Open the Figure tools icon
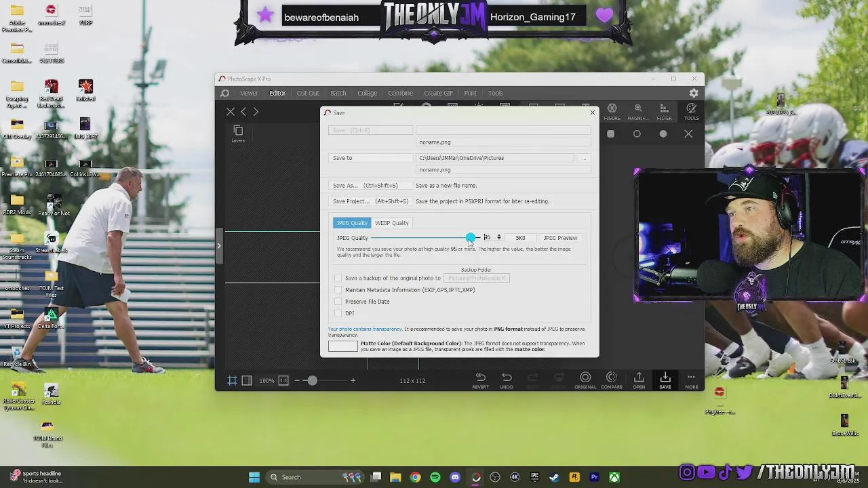The width and height of the screenshot is (868, 488). (612, 112)
